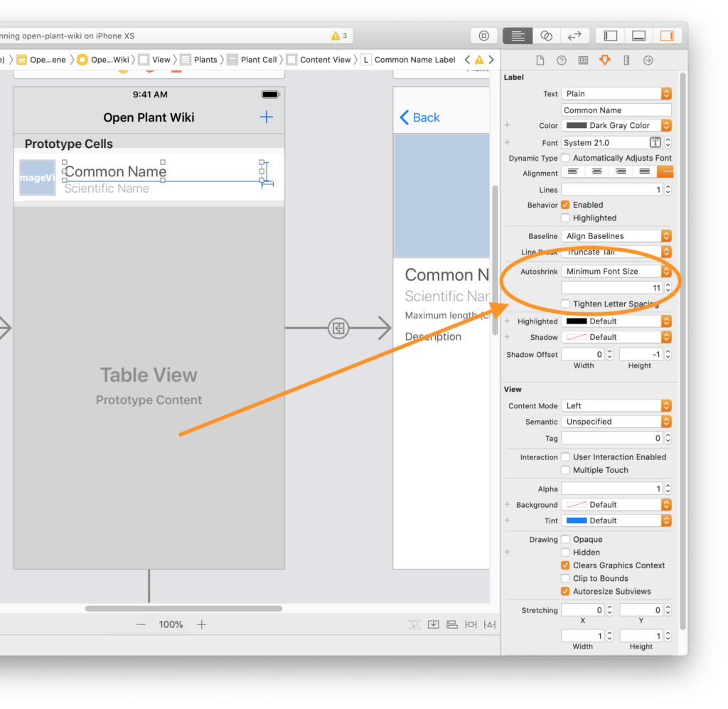The image size is (728, 709).
Task: Switch to the Version editor
Action: 574,36
